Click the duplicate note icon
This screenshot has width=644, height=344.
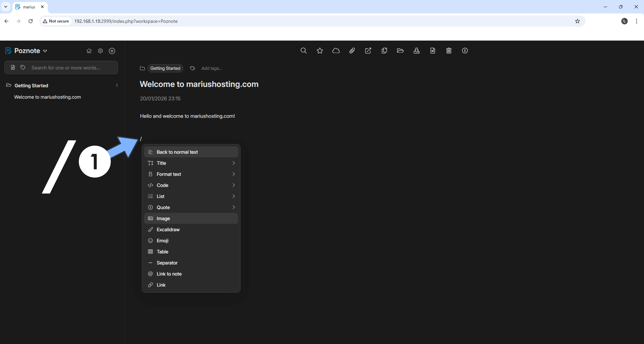384,51
